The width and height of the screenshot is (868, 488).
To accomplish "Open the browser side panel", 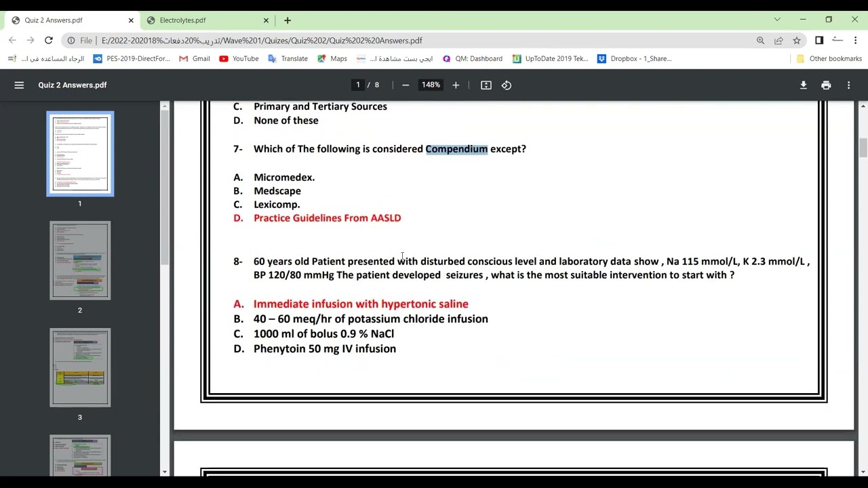I will point(819,41).
